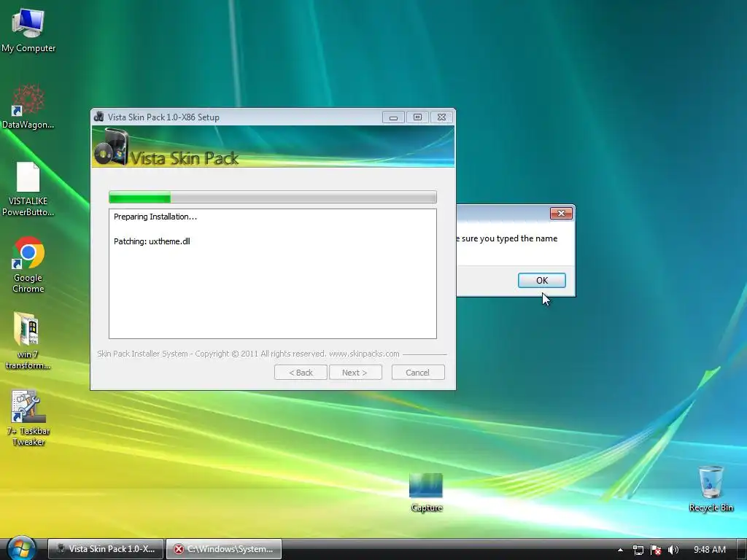Click the 'Patching: uxtheme.dll' log line
Image resolution: width=747 pixels, height=560 pixels.
pos(152,241)
